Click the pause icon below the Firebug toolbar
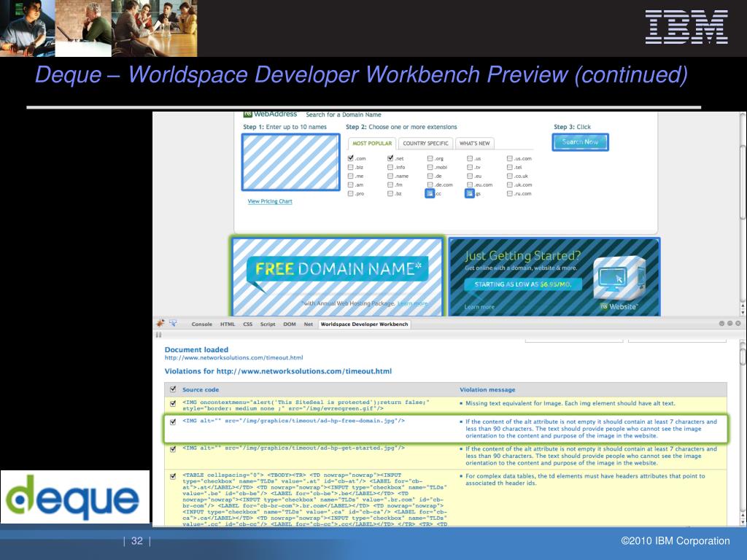The width and height of the screenshot is (747, 560). point(158,335)
